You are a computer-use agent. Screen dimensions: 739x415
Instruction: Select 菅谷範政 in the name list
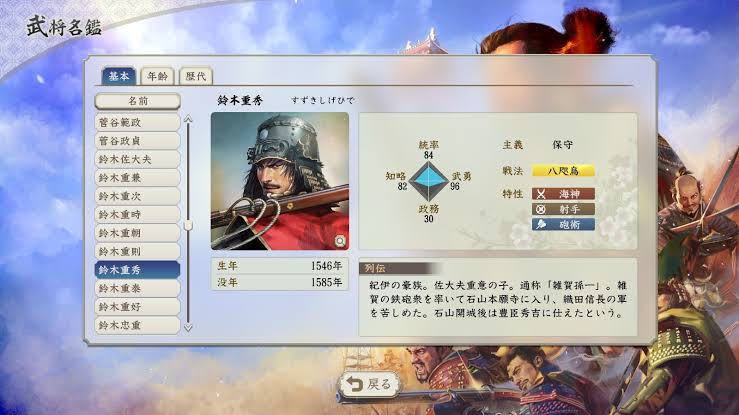(137, 122)
